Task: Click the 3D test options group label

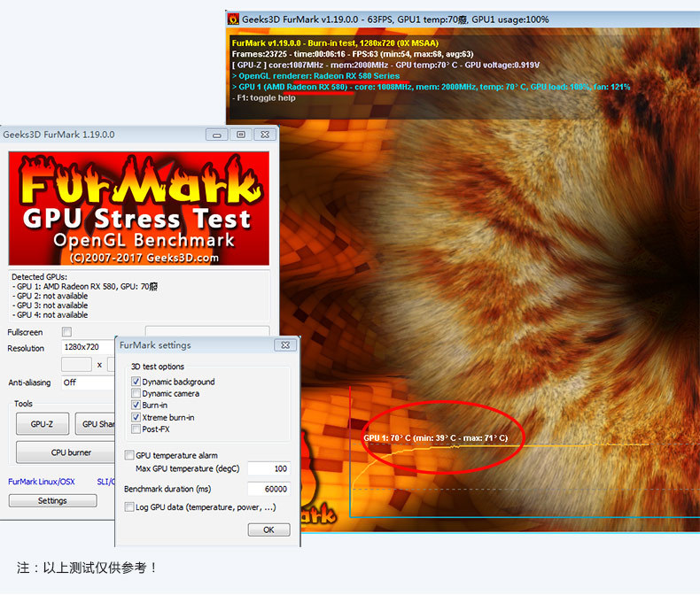Action: [x=158, y=367]
